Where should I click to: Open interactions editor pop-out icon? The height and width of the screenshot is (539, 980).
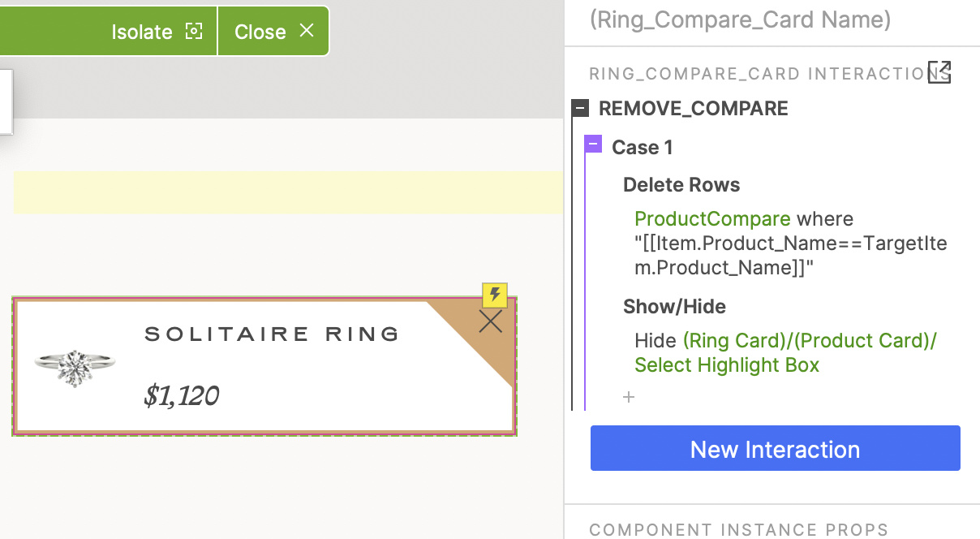939,73
